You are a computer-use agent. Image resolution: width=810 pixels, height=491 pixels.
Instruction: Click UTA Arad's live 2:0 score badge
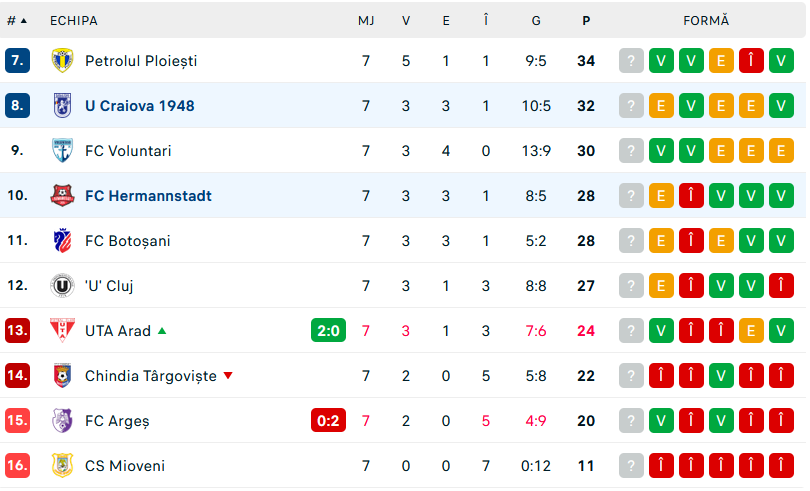click(328, 331)
